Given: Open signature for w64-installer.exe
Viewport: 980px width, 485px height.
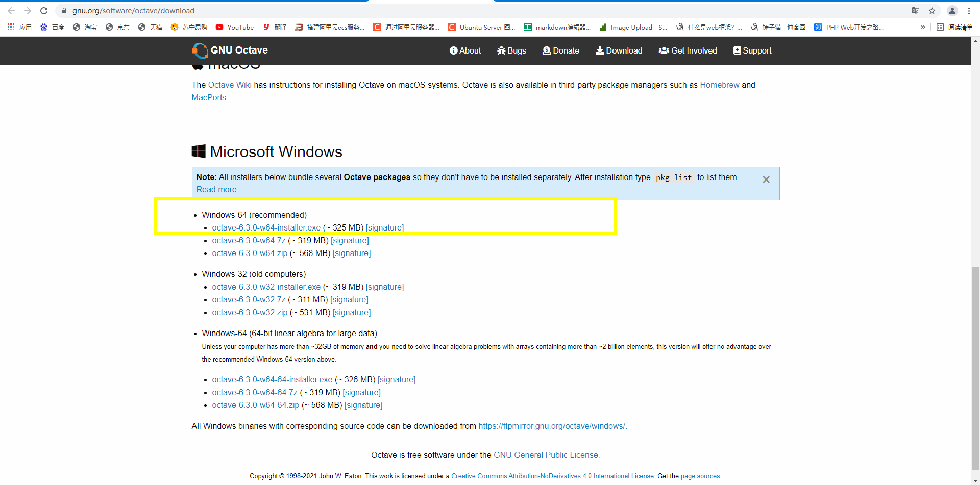Looking at the screenshot, I should coord(385,227).
